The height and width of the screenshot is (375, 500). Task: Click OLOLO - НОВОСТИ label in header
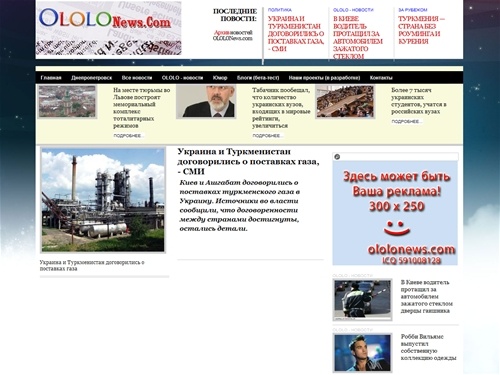(353, 10)
